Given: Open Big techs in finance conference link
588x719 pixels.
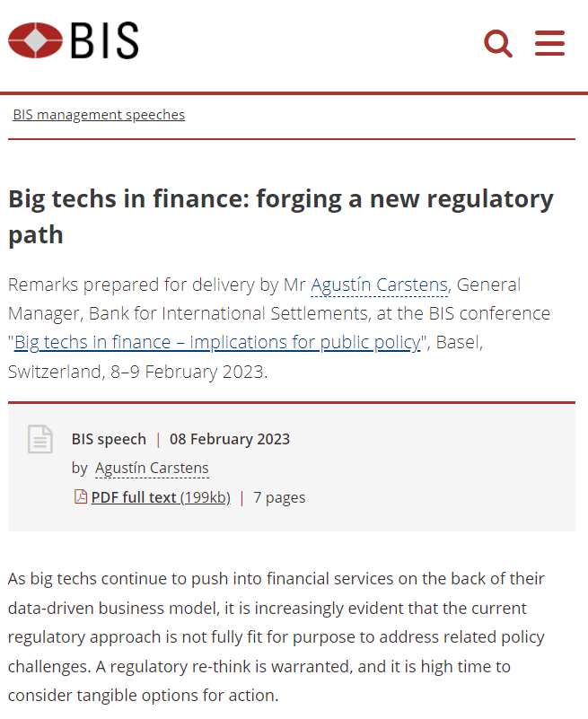Looking at the screenshot, I should click(x=217, y=343).
